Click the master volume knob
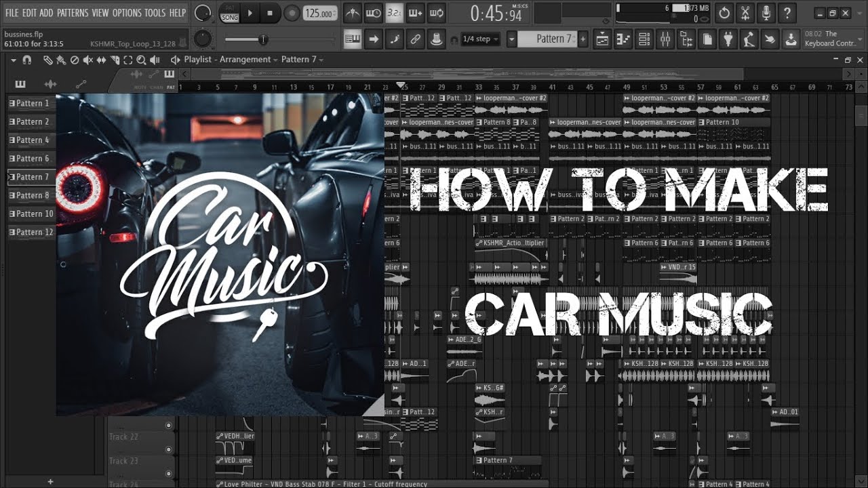The image size is (868, 488). [x=202, y=13]
